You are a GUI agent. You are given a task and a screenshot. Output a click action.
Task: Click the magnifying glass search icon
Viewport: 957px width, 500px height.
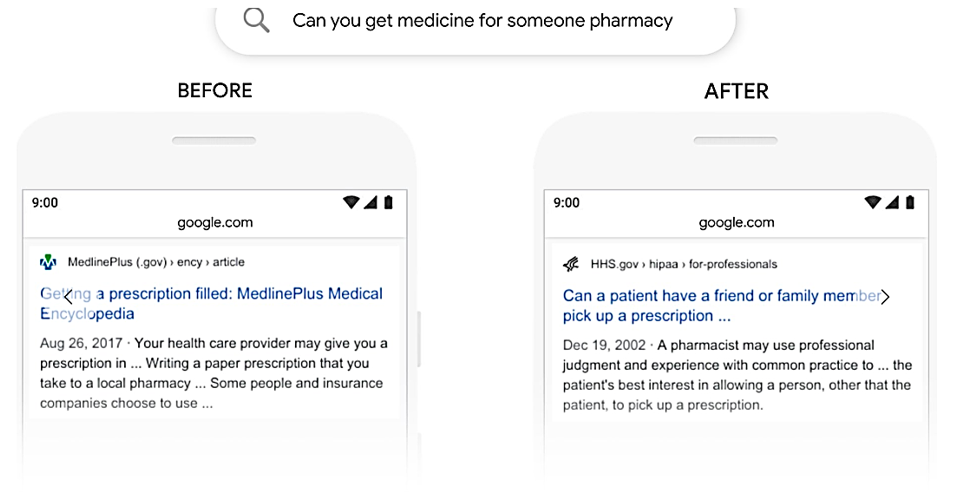pos(256,20)
